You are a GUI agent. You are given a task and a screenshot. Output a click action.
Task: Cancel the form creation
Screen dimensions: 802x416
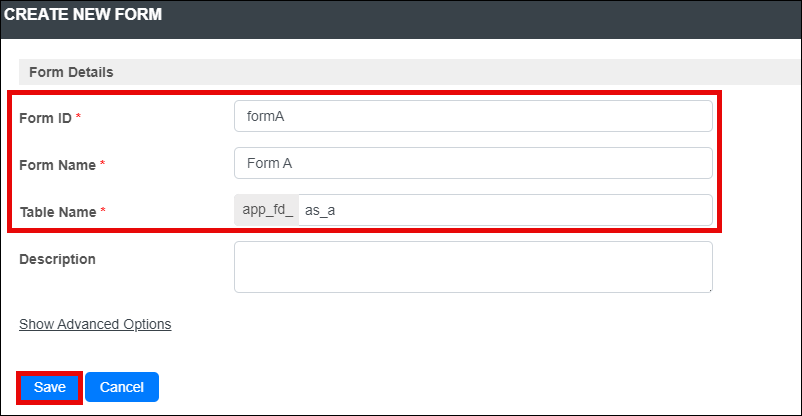click(122, 387)
